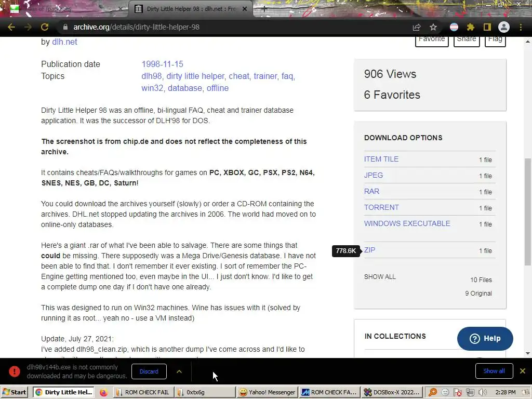
Task: Open the Windows Start menu
Action: point(14,392)
